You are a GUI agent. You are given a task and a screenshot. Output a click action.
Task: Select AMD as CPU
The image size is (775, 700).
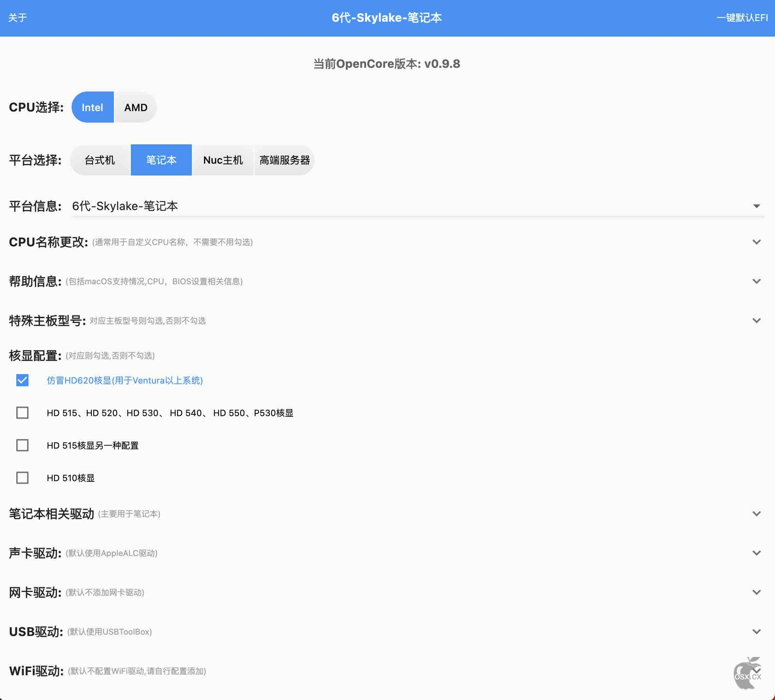pos(136,107)
